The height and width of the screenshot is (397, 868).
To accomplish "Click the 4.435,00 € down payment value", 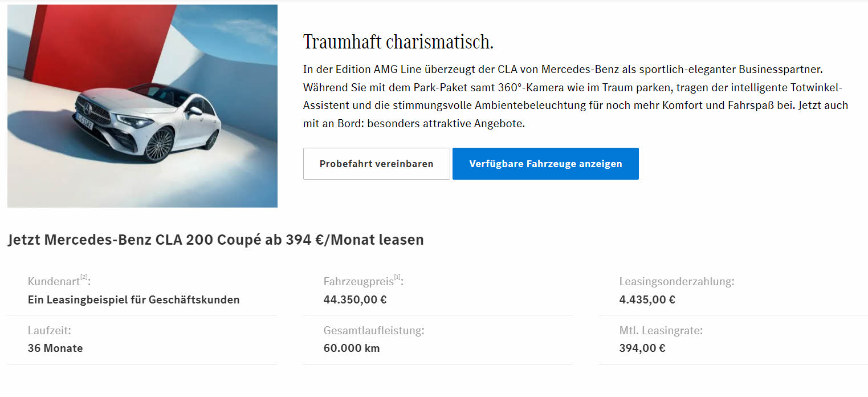I will 647,299.
